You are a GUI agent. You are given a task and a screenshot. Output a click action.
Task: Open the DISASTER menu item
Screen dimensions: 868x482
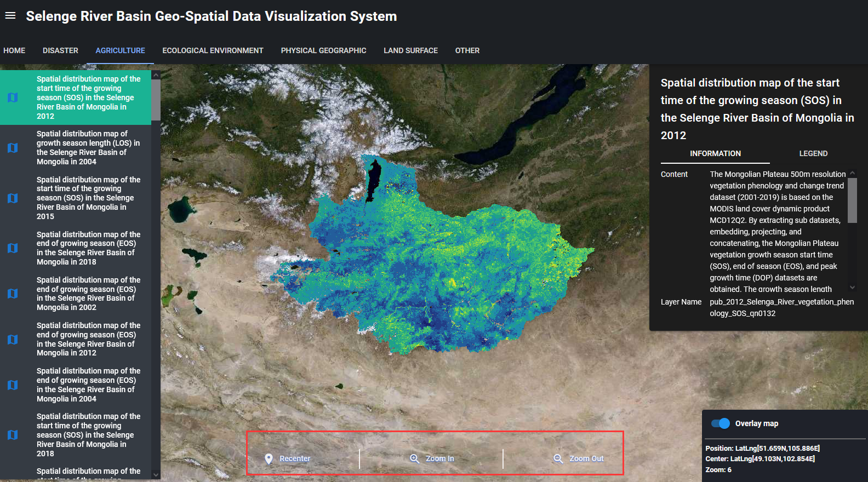(x=60, y=50)
